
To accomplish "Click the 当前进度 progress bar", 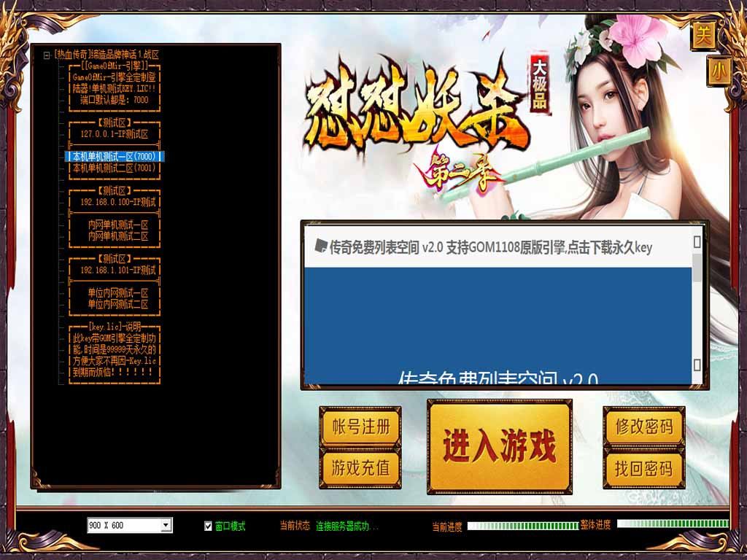I will click(x=523, y=526).
